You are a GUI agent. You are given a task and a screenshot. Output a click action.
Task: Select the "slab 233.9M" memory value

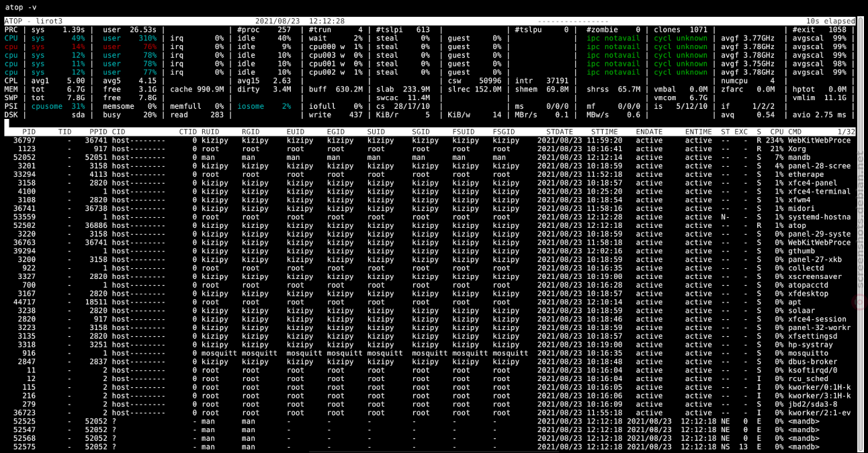[403, 89]
